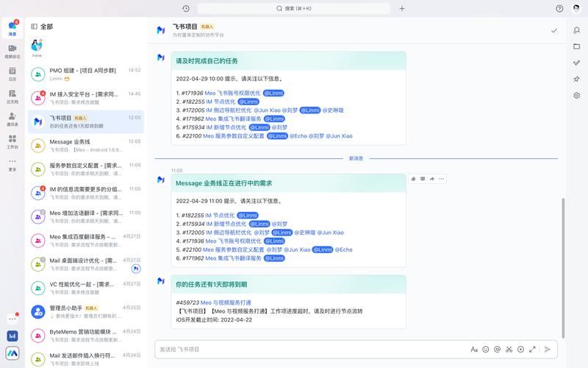Select the 飞书项目 bot chat
This screenshot has height=368, width=588.
(86, 121)
